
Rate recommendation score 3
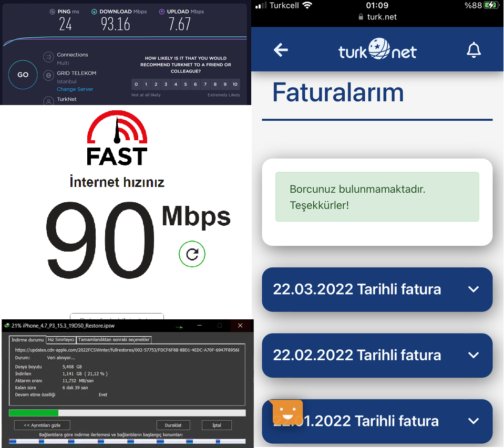coord(166,84)
